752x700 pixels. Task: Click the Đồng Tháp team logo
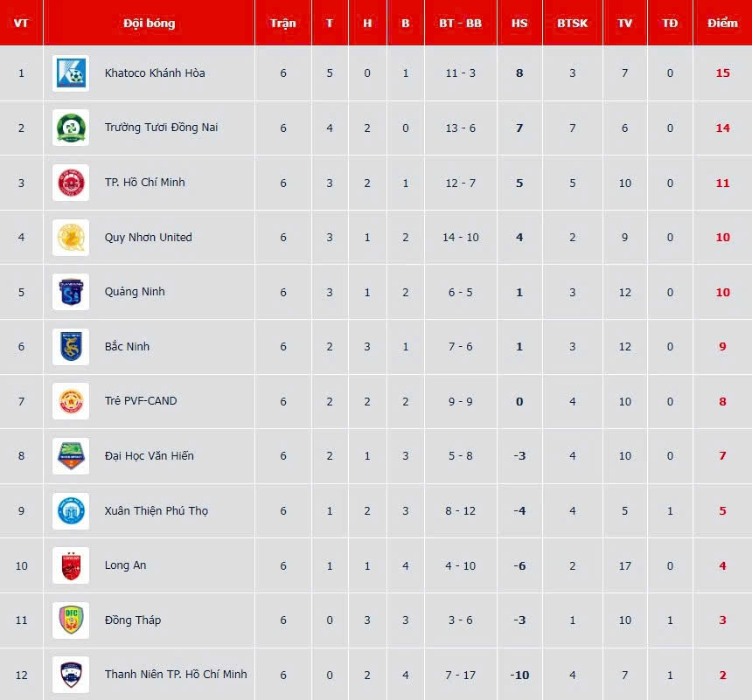coord(70,620)
